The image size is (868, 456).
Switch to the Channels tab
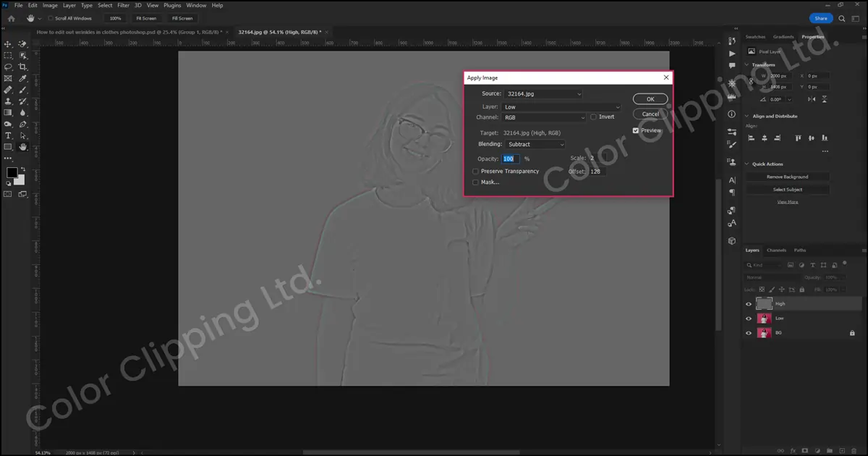click(776, 250)
